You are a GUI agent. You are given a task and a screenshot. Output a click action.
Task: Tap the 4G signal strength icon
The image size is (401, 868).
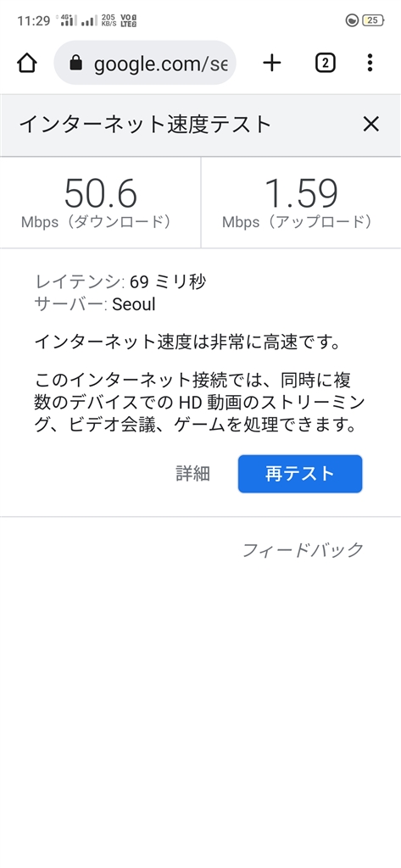point(66,20)
